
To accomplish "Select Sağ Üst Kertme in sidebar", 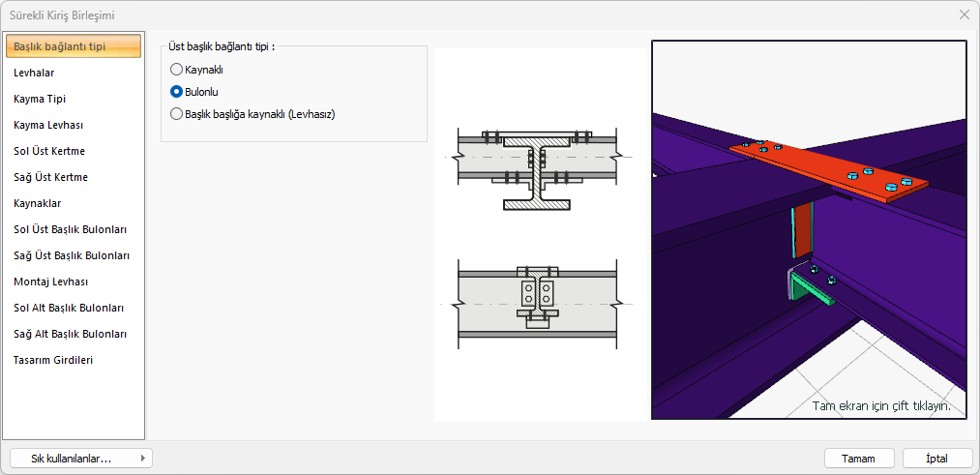I will [x=50, y=177].
